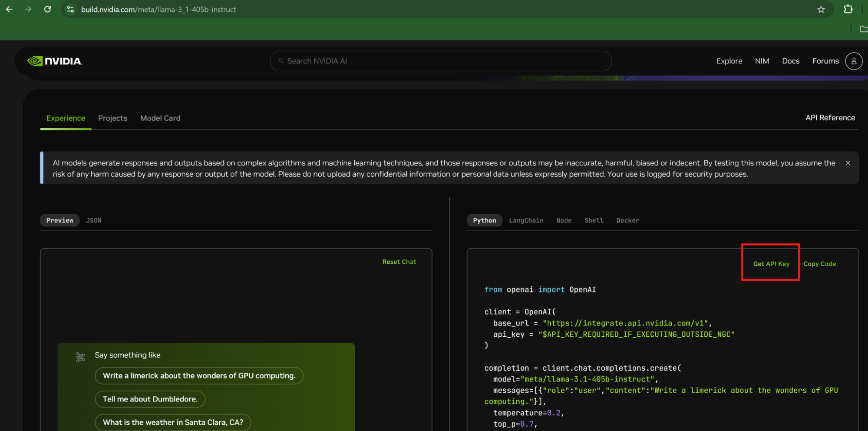Click the browser back arrow

coord(9,9)
